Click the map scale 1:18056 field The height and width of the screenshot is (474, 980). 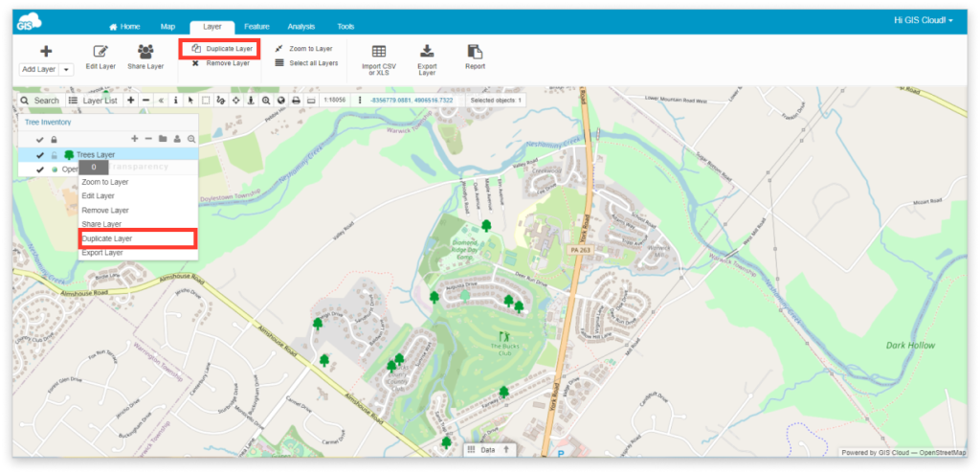point(335,100)
